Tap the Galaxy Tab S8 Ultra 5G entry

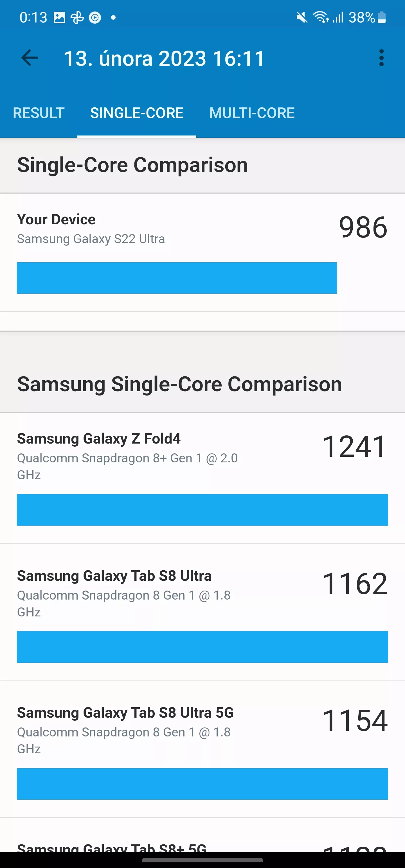(202, 749)
